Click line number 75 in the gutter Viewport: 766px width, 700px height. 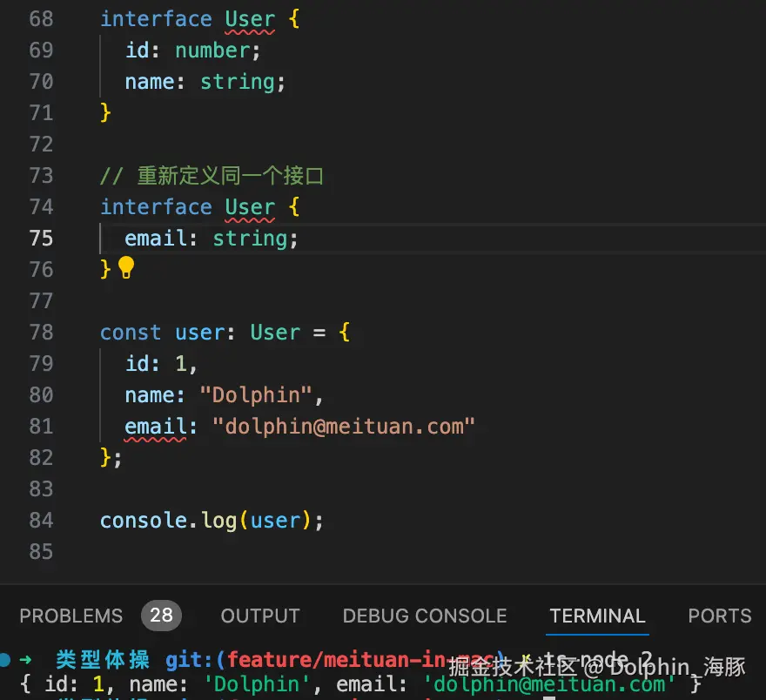pos(41,239)
